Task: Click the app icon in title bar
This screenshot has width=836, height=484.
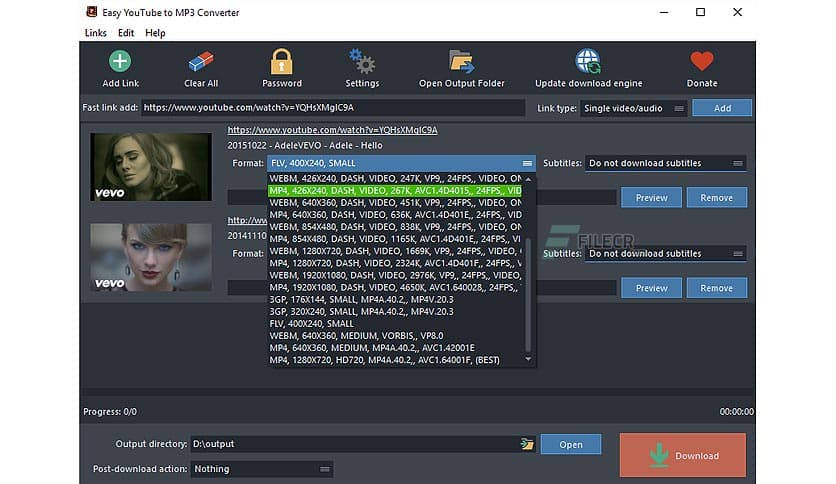Action: (x=92, y=12)
